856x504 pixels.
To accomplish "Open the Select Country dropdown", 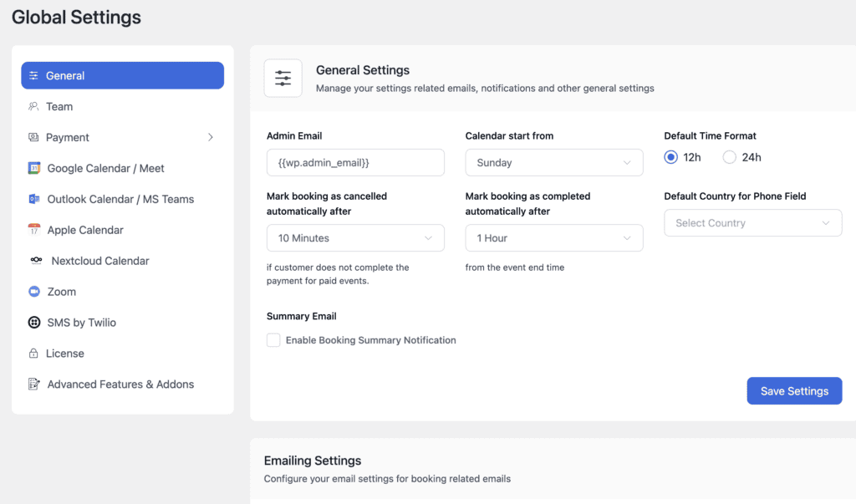I will pyautogui.click(x=753, y=223).
